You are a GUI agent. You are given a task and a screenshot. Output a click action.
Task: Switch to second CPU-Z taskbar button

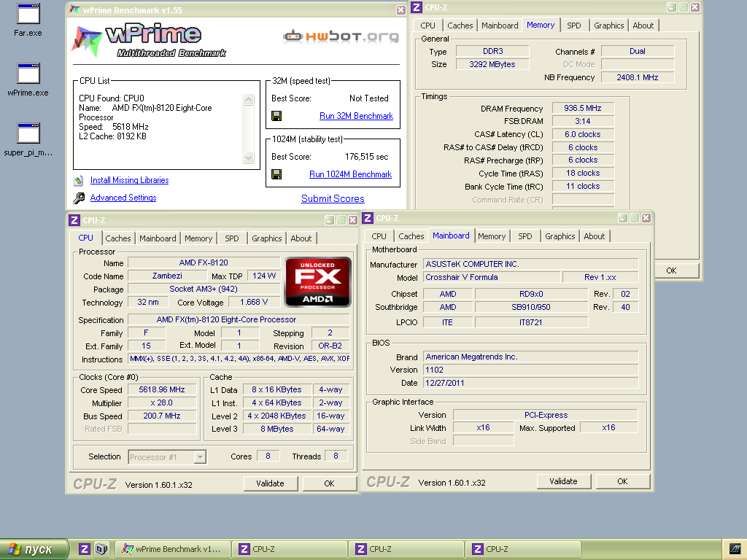pyautogui.click(x=407, y=549)
